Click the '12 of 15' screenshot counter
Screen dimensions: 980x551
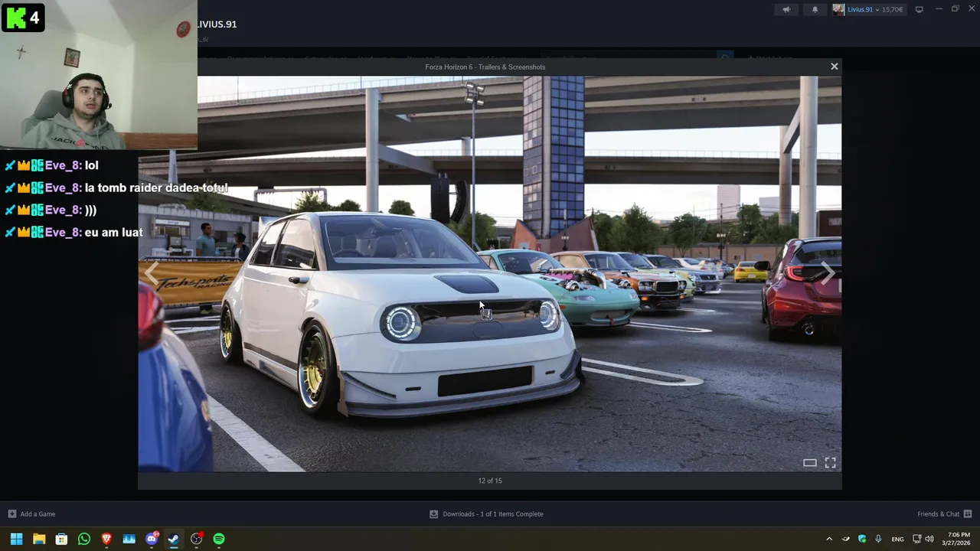tap(490, 481)
